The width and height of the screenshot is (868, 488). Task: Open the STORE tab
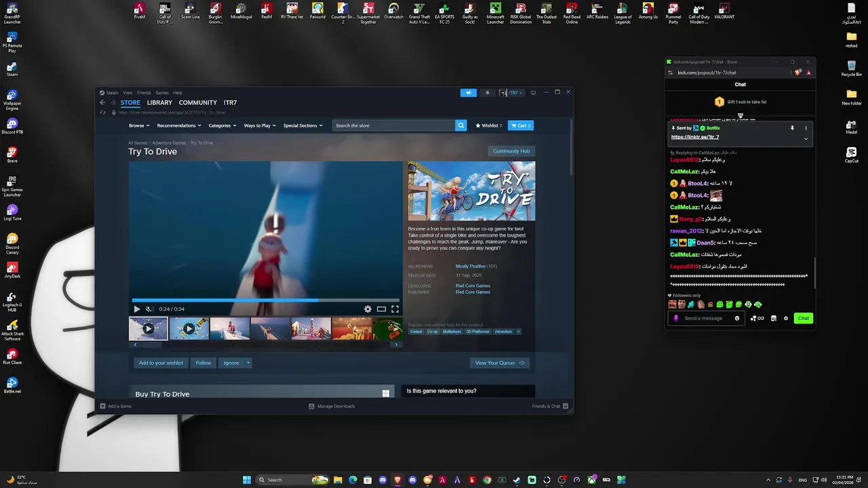[x=130, y=102]
